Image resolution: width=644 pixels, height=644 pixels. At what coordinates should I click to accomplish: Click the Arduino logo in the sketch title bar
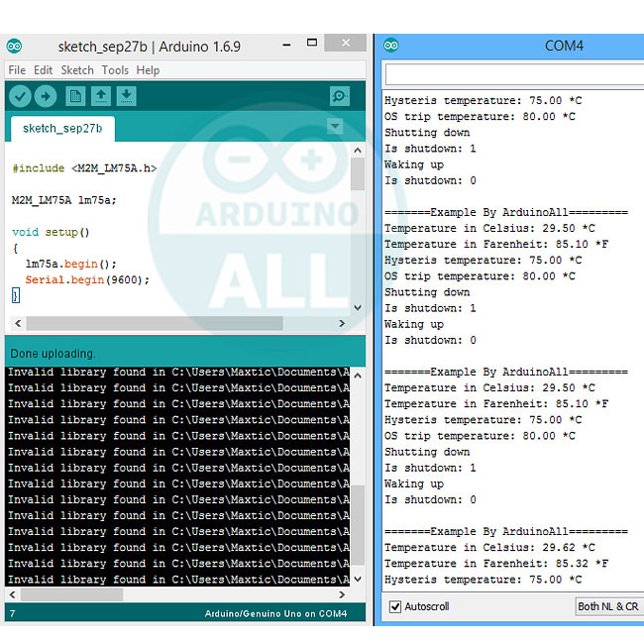15,47
